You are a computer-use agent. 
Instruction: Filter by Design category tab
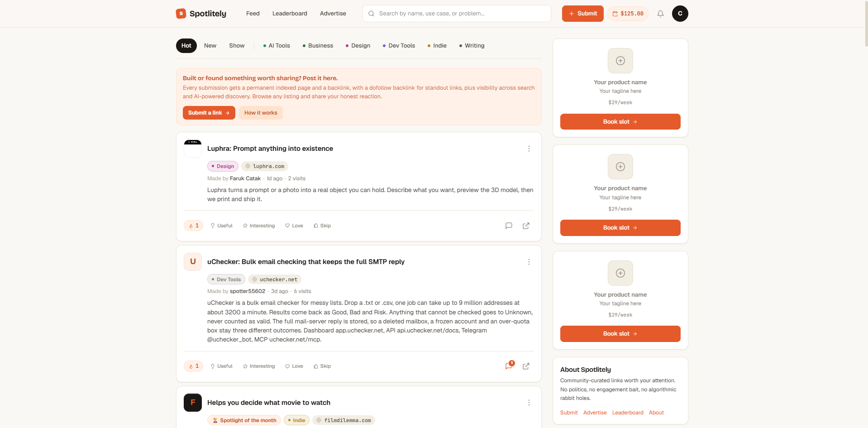point(358,46)
